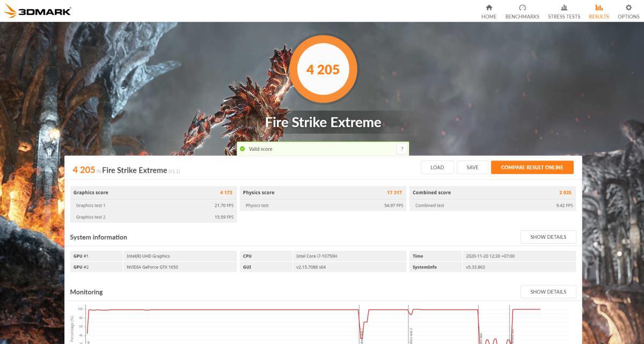The image size is (644, 344).
Task: Select Graphics test 2 row
Action: pyautogui.click(x=153, y=217)
